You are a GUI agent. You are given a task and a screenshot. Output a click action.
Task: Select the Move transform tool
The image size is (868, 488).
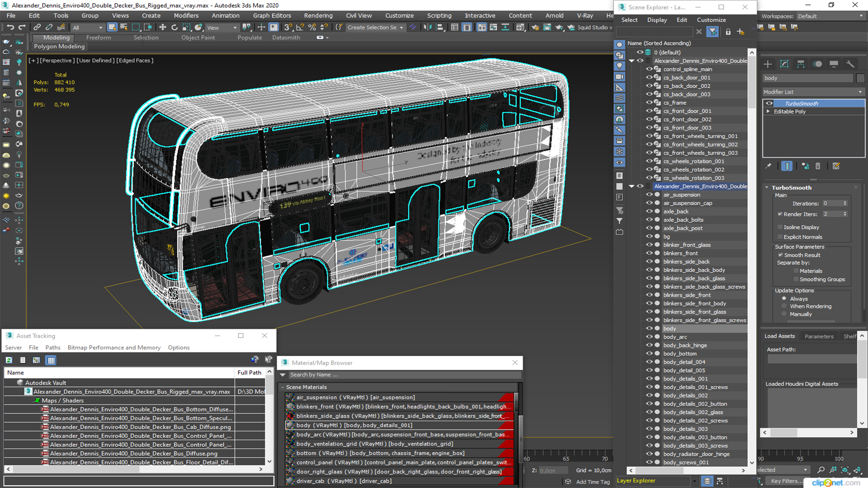pos(163,28)
